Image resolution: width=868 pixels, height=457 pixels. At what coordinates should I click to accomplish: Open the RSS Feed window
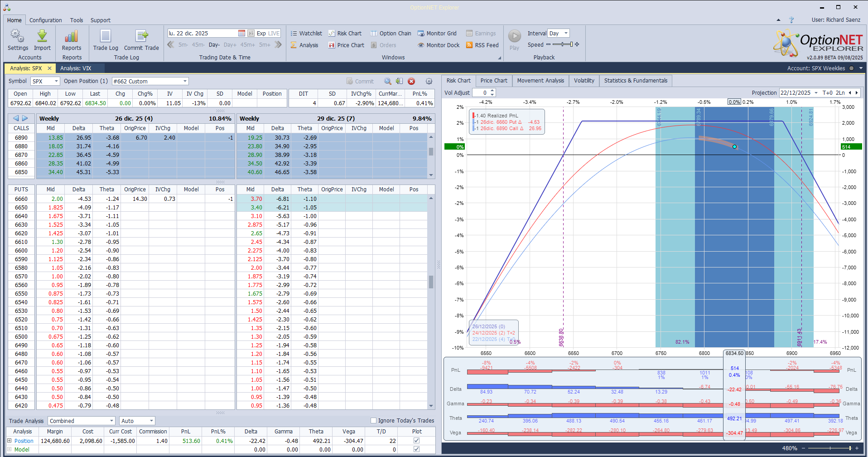(482, 45)
